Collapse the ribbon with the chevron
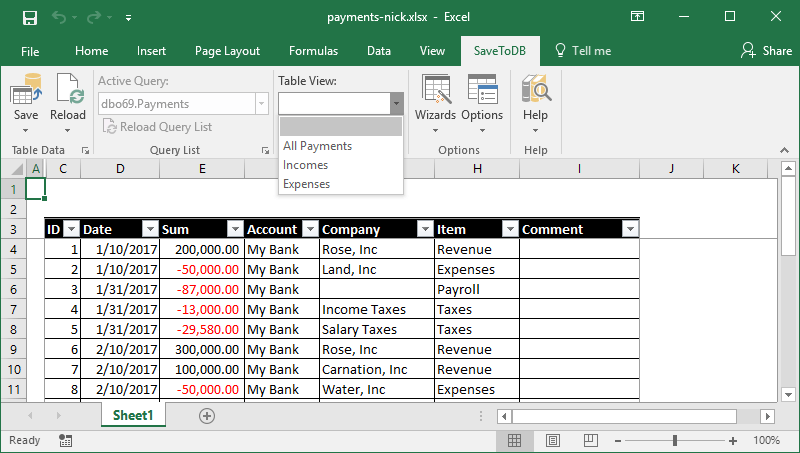This screenshot has height=453, width=800. pyautogui.click(x=784, y=150)
